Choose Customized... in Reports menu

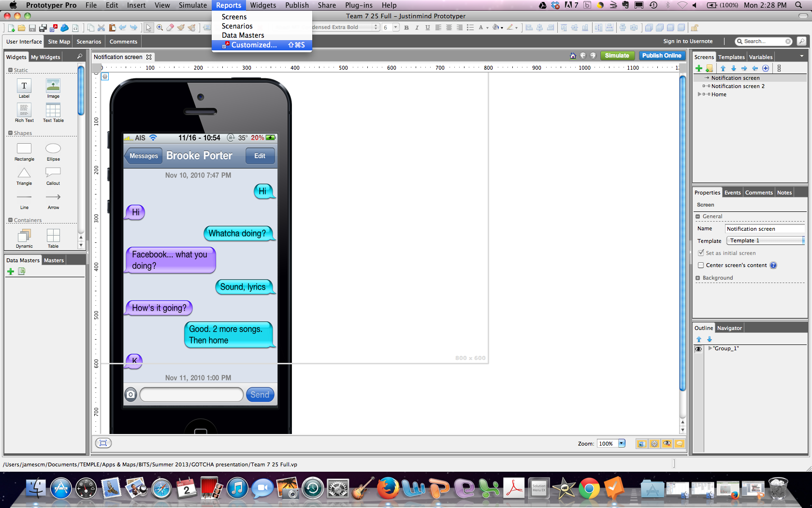tap(262, 45)
